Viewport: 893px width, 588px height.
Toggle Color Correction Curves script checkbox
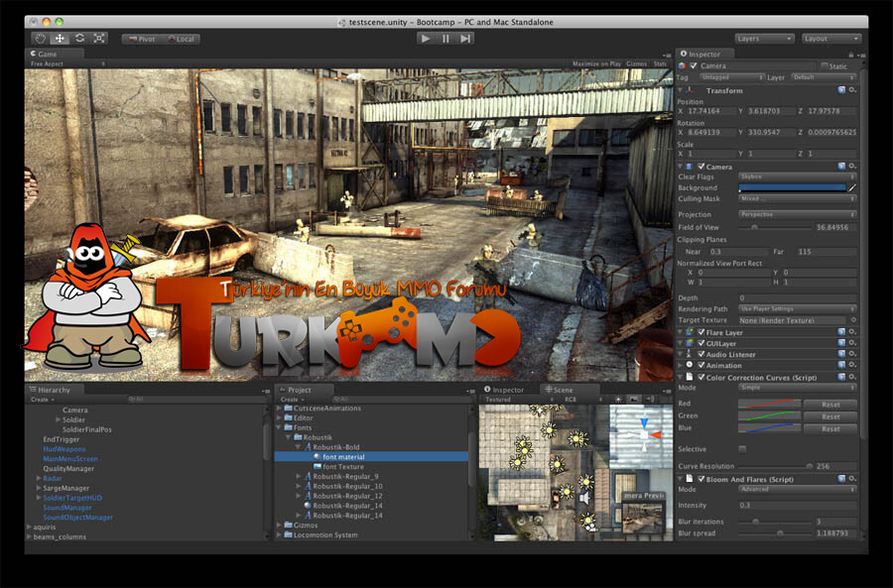702,377
